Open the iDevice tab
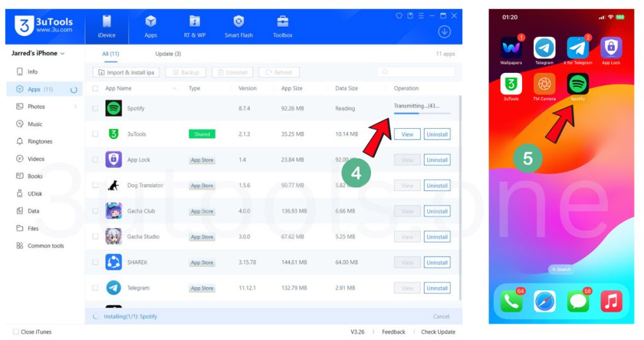This screenshot has width=644, height=340. pos(107,26)
